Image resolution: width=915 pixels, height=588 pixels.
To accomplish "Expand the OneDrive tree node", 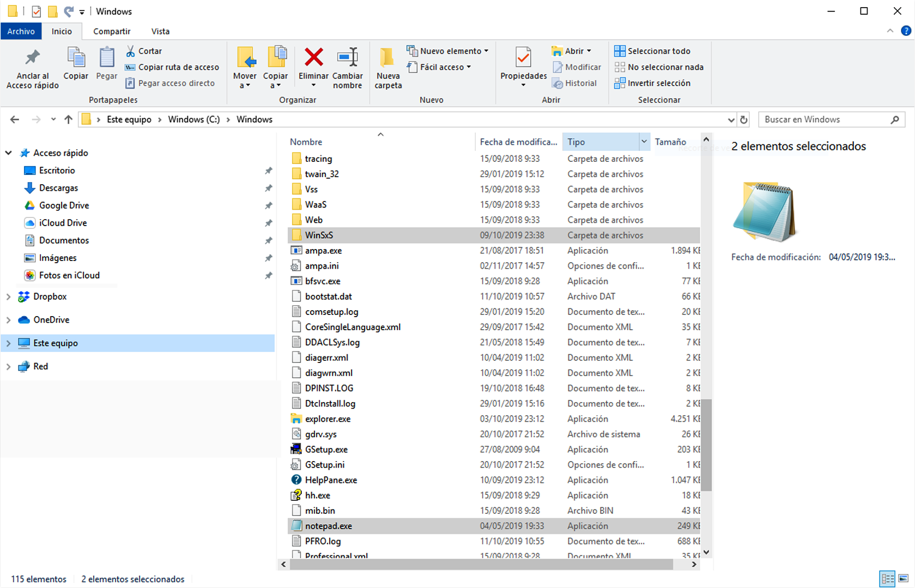I will 8,320.
